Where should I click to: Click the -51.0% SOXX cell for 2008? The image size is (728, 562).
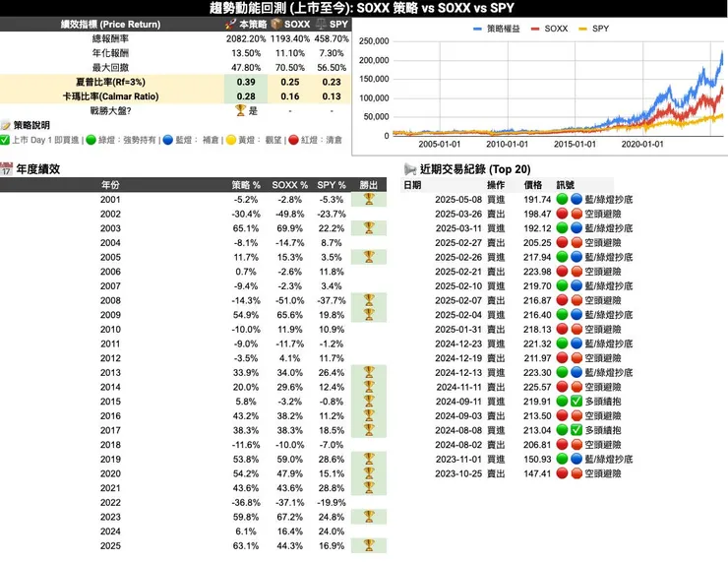point(289,300)
